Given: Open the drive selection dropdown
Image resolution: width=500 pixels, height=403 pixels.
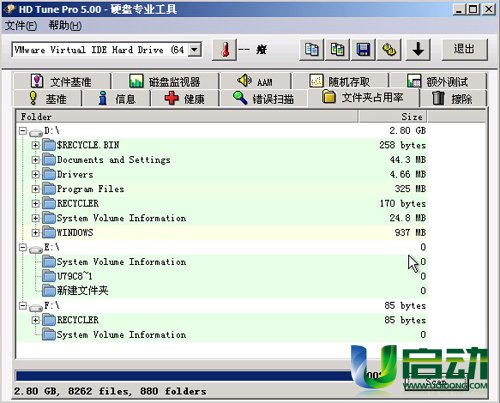Looking at the screenshot, I should [x=194, y=50].
